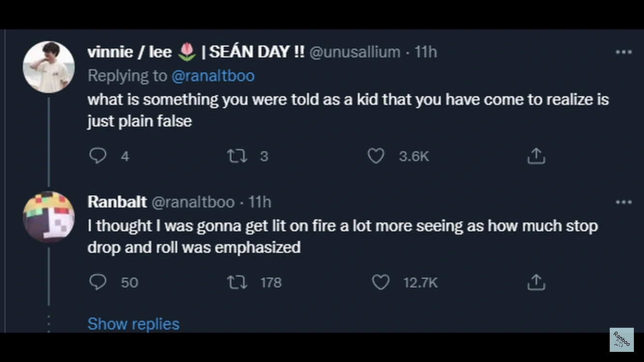Image resolution: width=644 pixels, height=362 pixels.
Task: Share vinnie / lee's tweet
Action: pos(536,156)
